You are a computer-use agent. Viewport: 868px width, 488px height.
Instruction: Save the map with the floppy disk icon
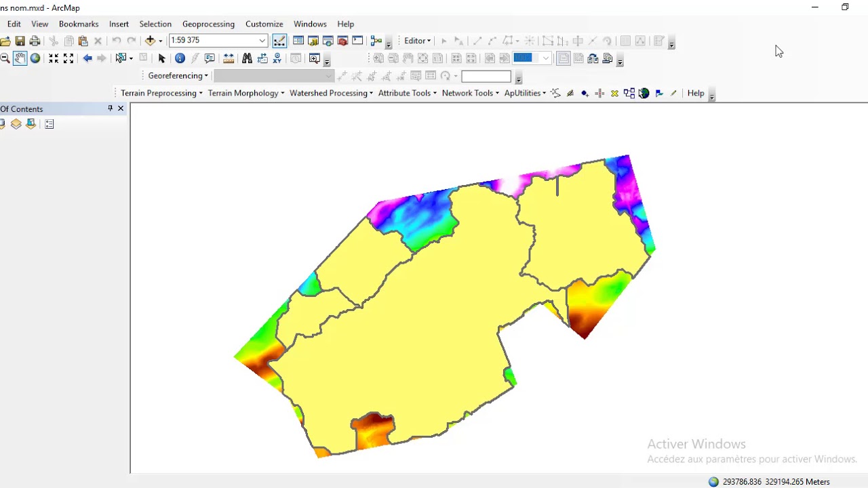tap(20, 41)
